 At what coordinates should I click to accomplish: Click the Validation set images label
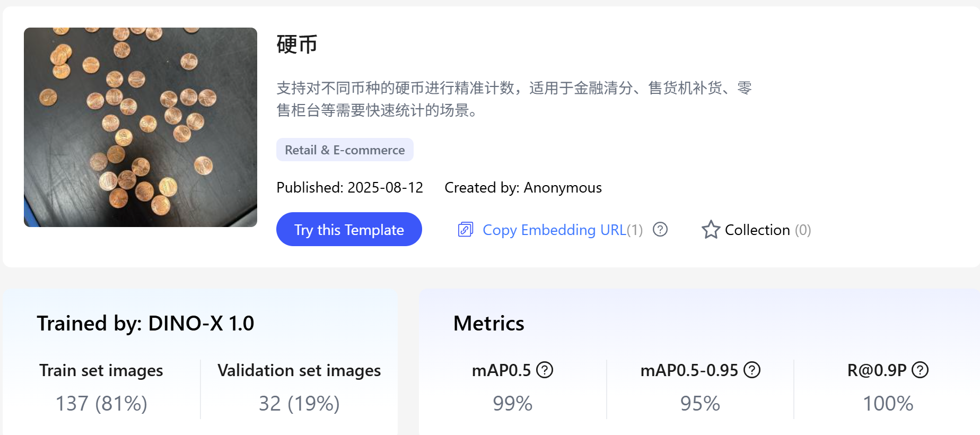pyautogui.click(x=299, y=370)
